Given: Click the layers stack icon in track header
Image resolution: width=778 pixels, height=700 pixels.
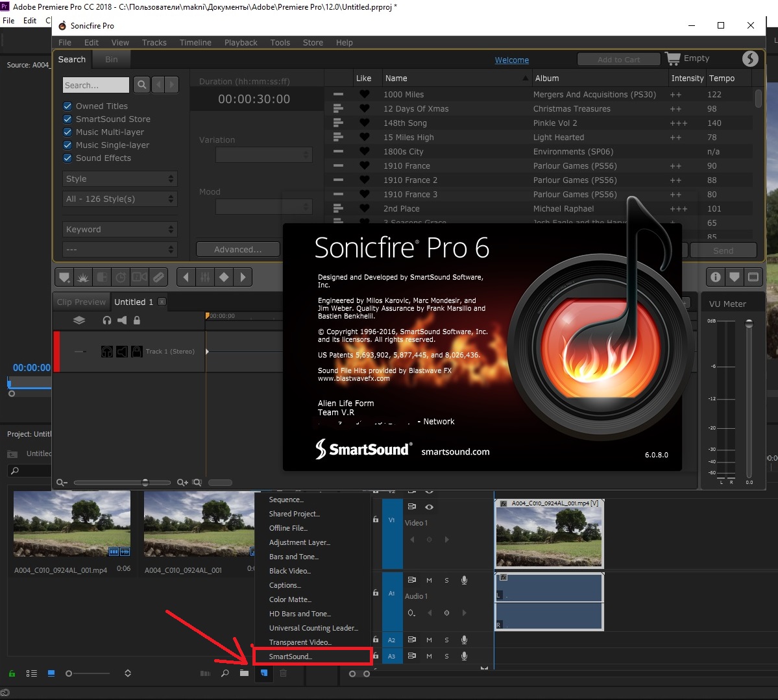Looking at the screenshot, I should tap(79, 320).
